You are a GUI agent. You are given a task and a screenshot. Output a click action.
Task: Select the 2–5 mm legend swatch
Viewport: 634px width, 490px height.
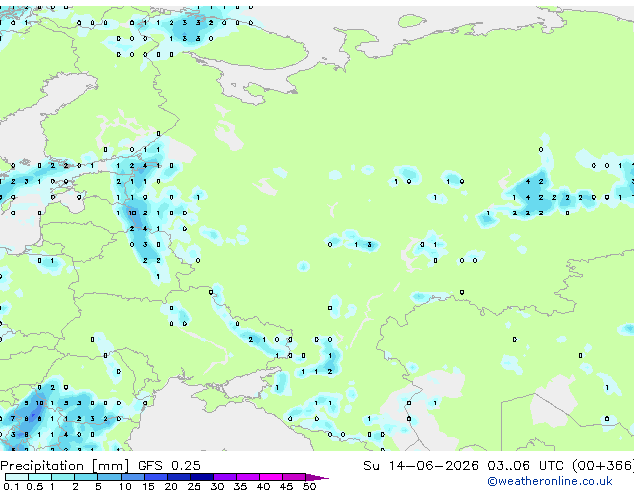click(86, 477)
